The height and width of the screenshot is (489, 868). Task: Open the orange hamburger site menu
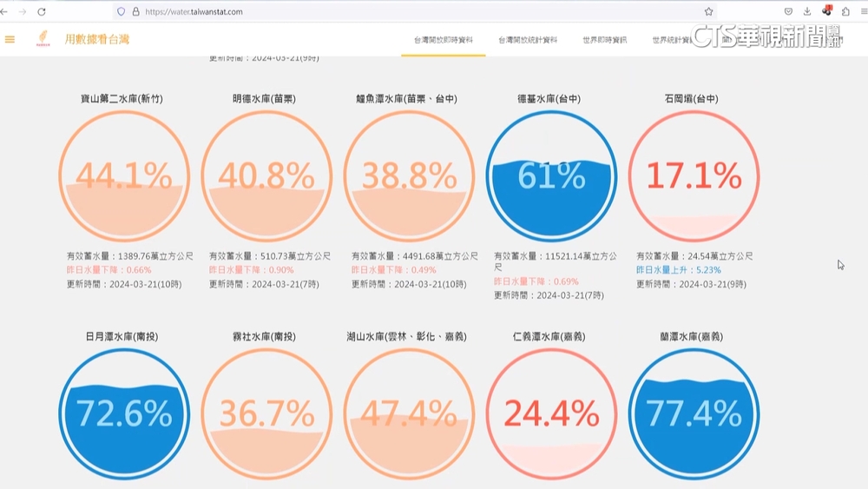pos(10,39)
